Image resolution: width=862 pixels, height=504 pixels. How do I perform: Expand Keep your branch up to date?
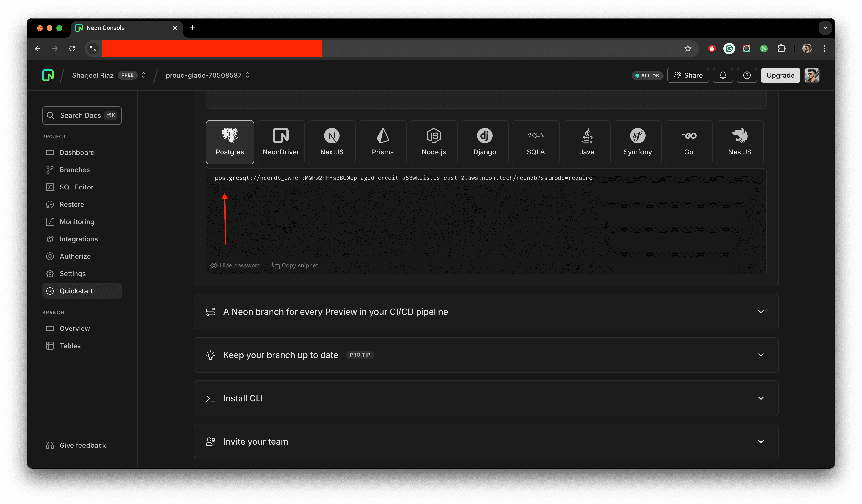[x=486, y=355]
